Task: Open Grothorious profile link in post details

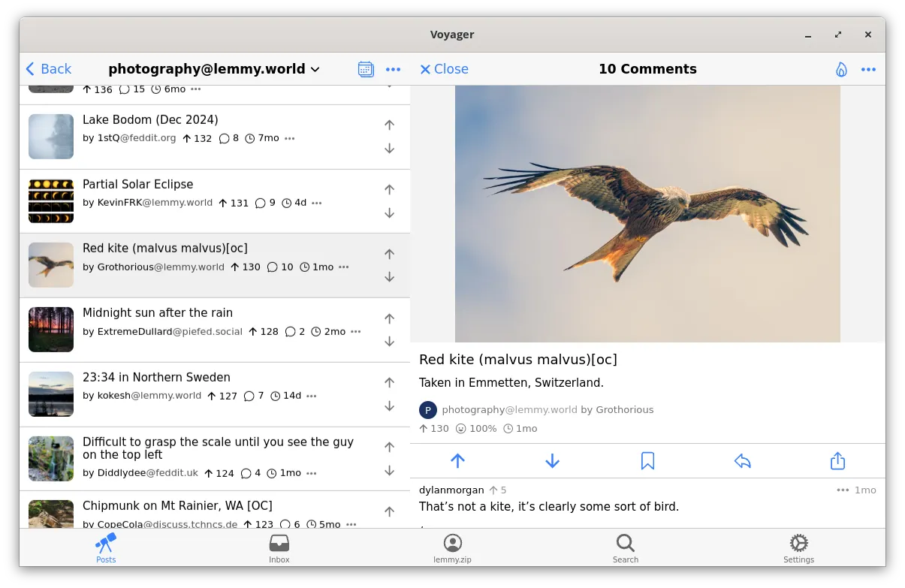Action: point(625,409)
